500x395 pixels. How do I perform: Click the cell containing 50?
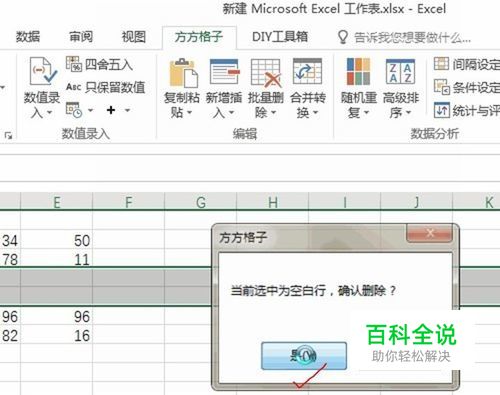click(x=57, y=240)
